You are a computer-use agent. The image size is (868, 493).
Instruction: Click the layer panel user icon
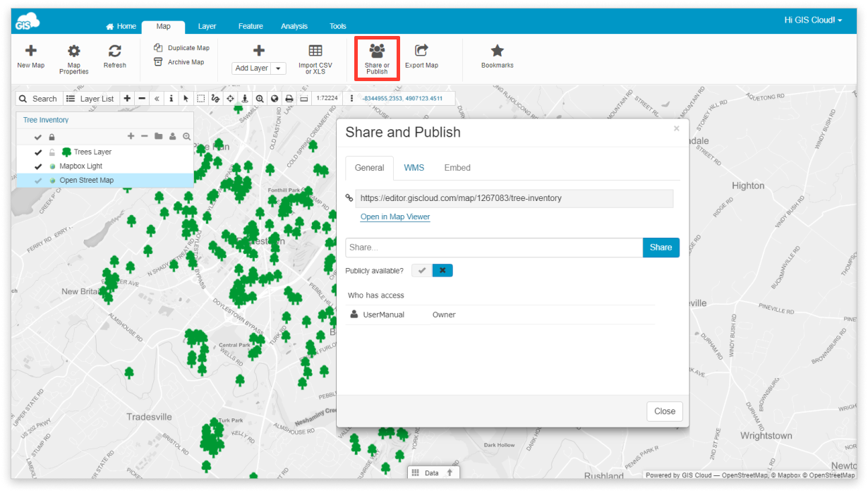pyautogui.click(x=172, y=136)
